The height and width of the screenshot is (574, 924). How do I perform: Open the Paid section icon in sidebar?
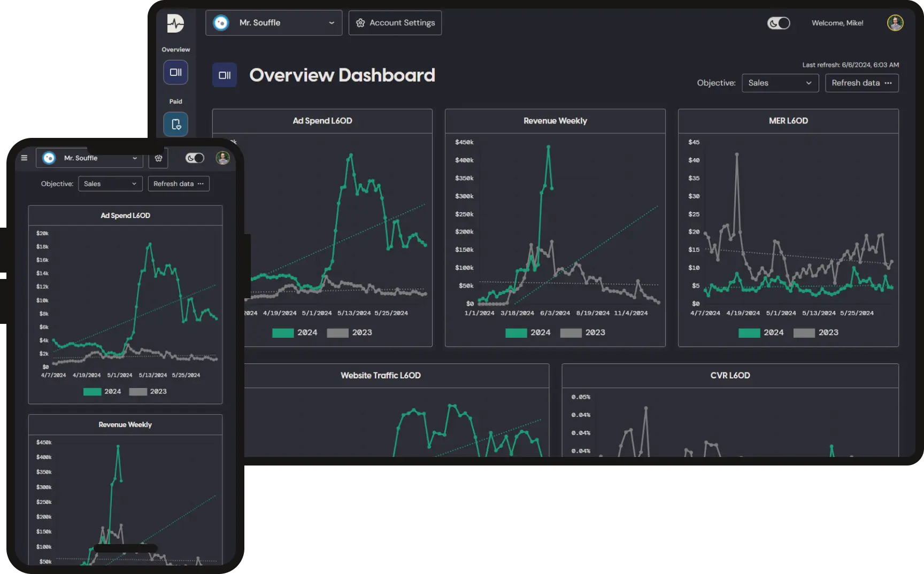pyautogui.click(x=175, y=125)
